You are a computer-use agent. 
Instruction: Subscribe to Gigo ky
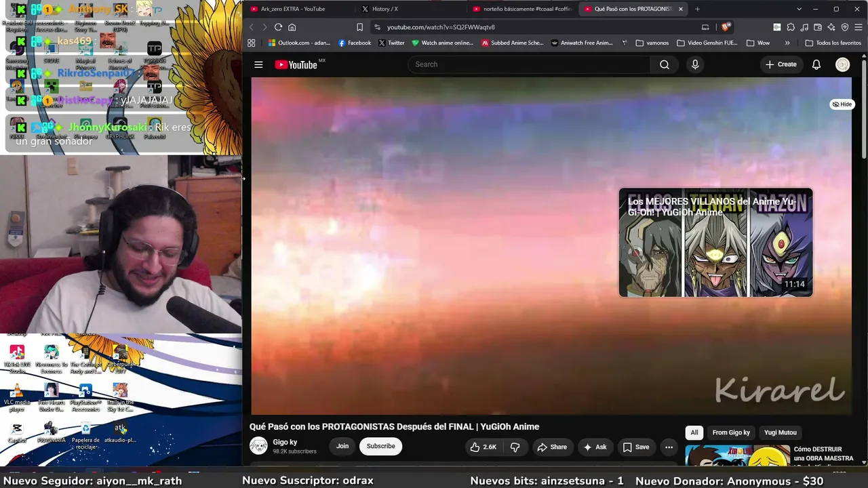(x=380, y=446)
